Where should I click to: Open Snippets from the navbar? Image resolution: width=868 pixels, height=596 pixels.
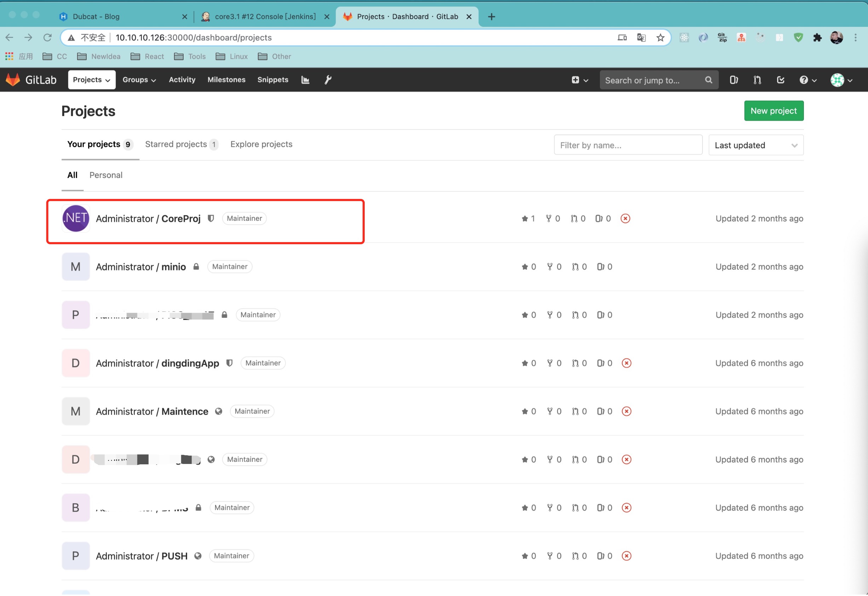tap(273, 80)
